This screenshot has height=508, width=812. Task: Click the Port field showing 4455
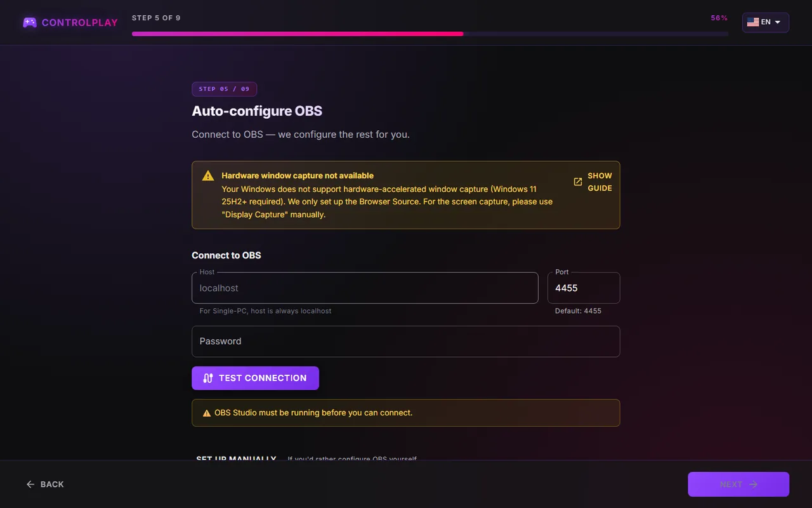click(x=584, y=288)
